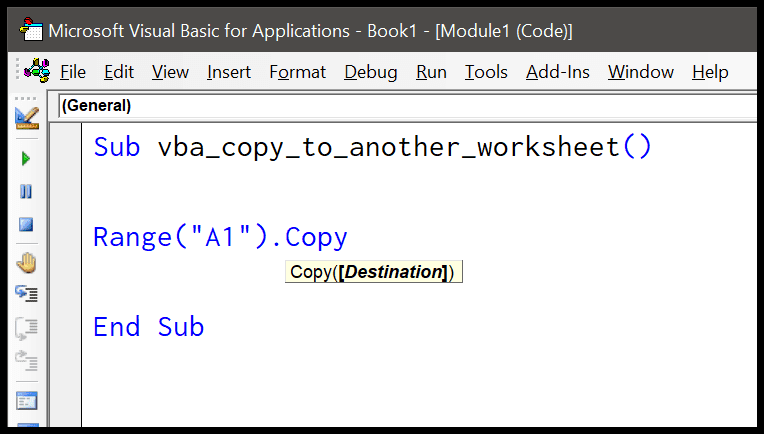The height and width of the screenshot is (434, 764).
Task: Click the Break pause icon
Action: (26, 191)
